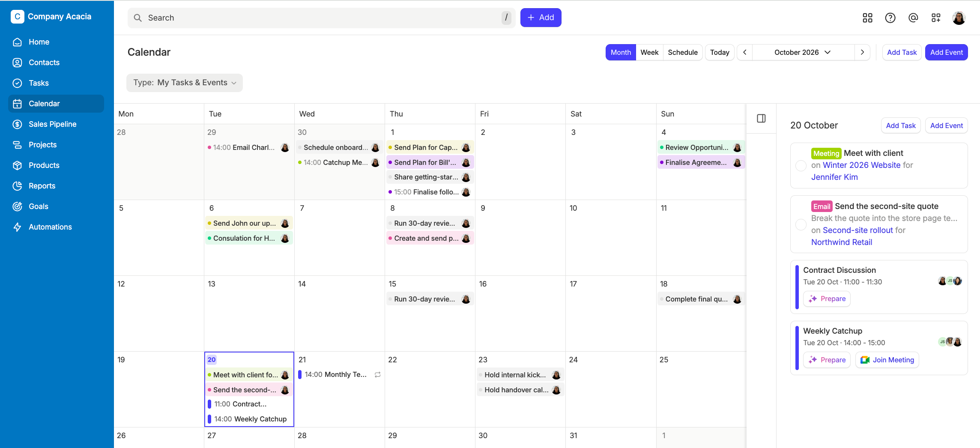Click Add Task in the calendar header
Screen dimensions: 980x448
902,52
